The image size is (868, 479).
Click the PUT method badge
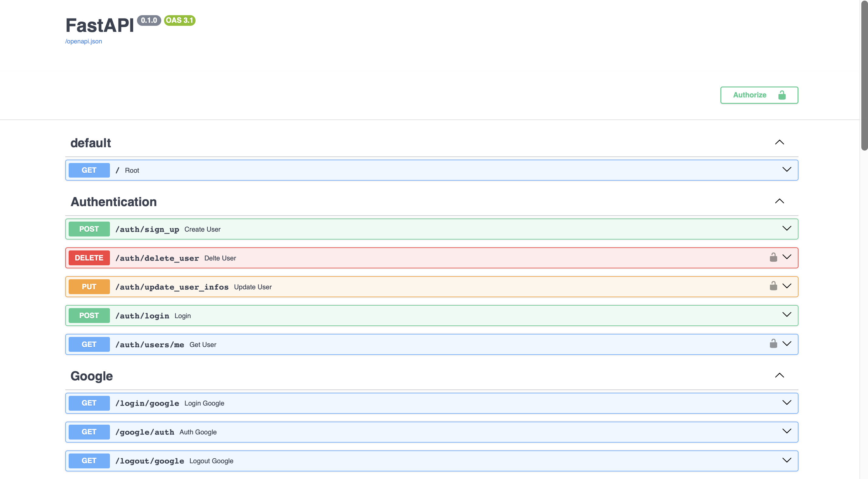[89, 287]
